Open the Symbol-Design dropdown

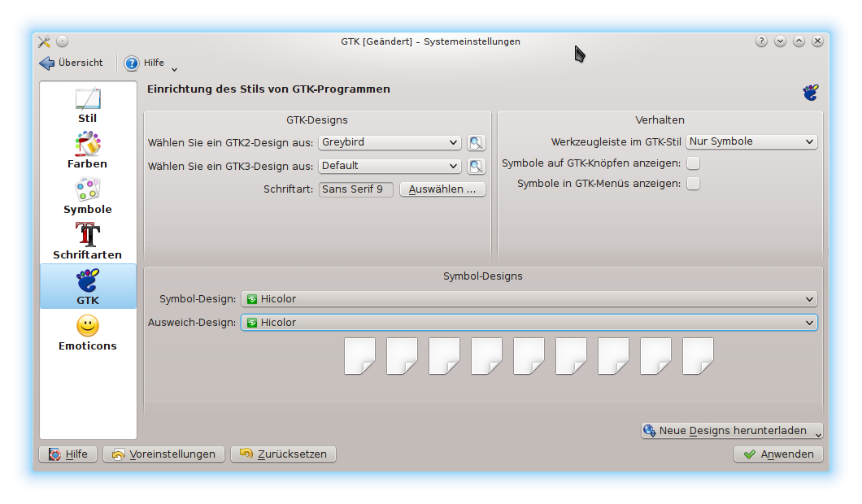click(529, 299)
